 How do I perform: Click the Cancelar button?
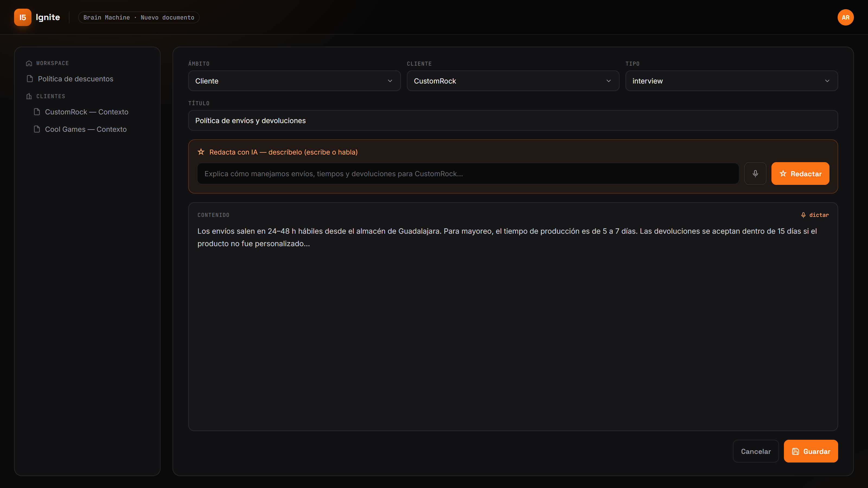tap(756, 451)
